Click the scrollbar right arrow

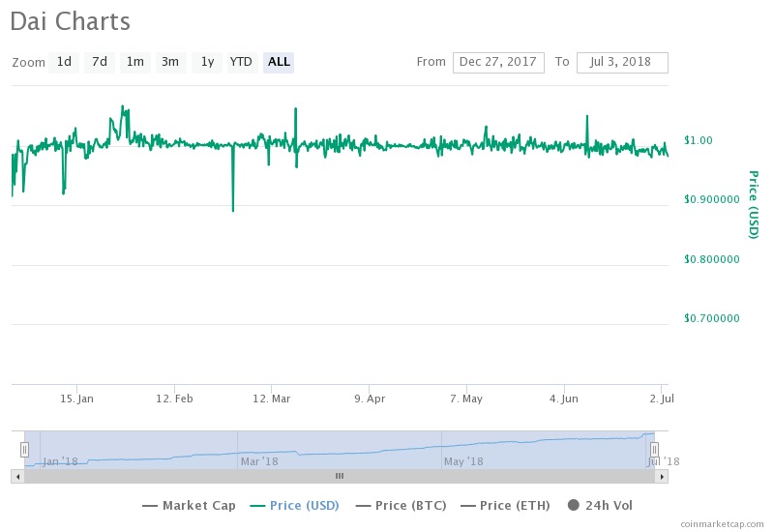[662, 476]
